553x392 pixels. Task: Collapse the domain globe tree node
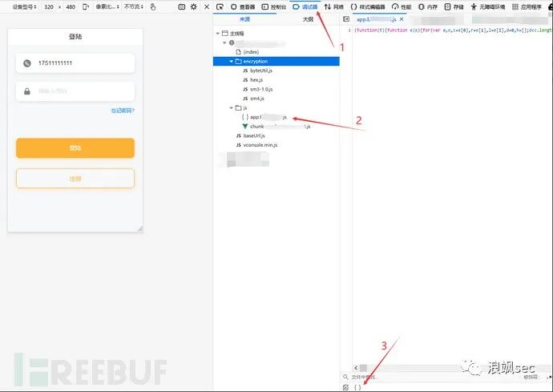pyautogui.click(x=224, y=42)
